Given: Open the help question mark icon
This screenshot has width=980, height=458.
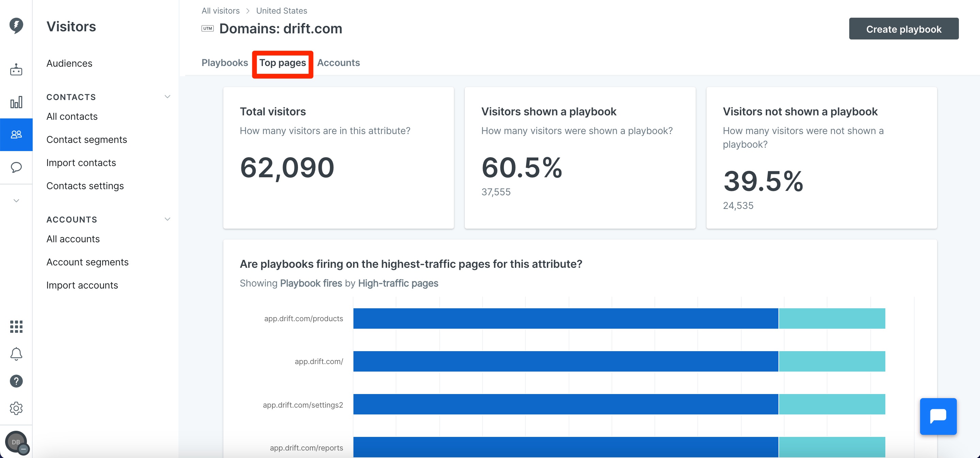Looking at the screenshot, I should click(16, 381).
